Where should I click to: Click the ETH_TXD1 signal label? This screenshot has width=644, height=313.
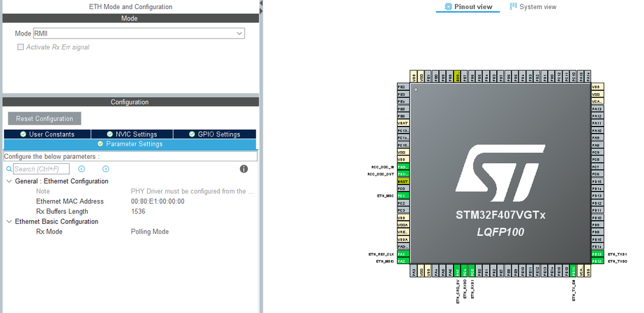pyautogui.click(x=618, y=254)
